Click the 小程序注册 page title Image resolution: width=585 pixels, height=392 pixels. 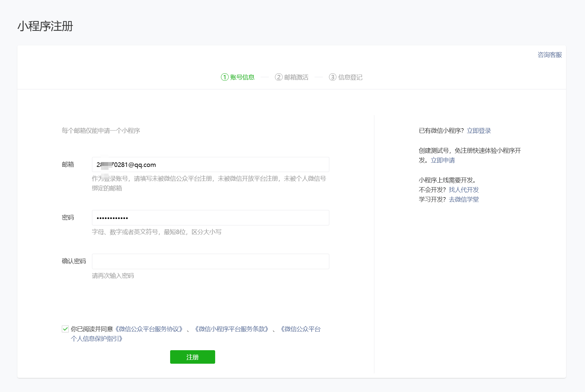point(45,26)
